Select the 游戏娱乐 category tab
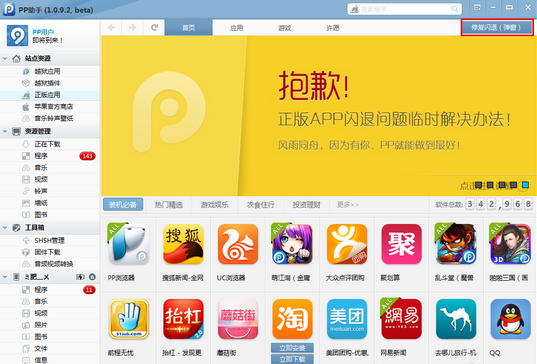Viewport: 537px width, 364px height. click(x=214, y=205)
